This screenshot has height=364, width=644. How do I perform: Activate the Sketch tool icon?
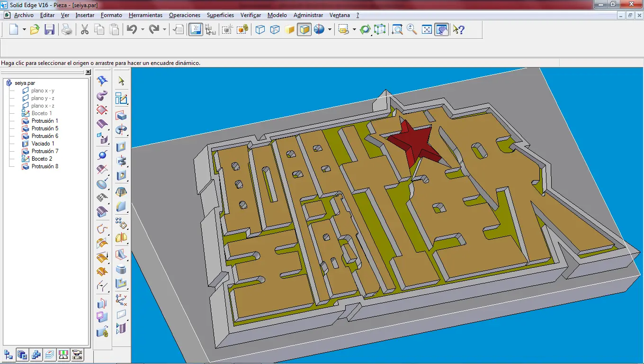coord(121,99)
